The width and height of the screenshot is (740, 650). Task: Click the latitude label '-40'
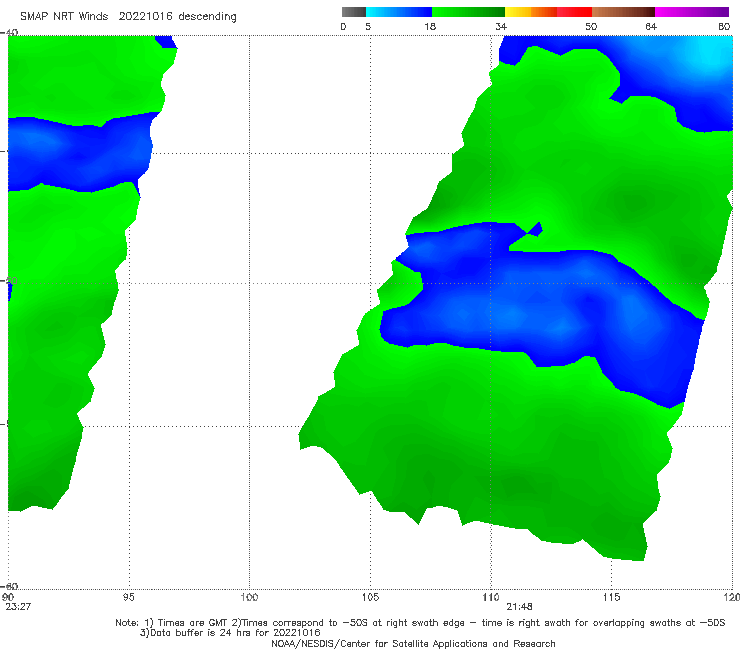click(10, 33)
